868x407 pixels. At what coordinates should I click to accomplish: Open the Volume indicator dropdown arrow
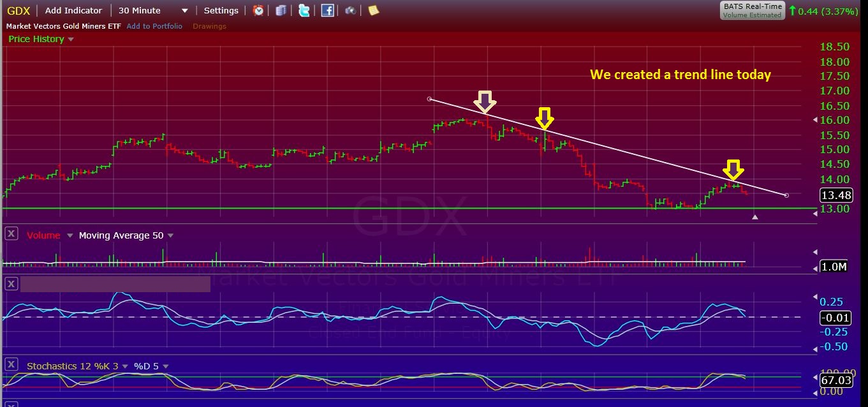[x=70, y=235]
